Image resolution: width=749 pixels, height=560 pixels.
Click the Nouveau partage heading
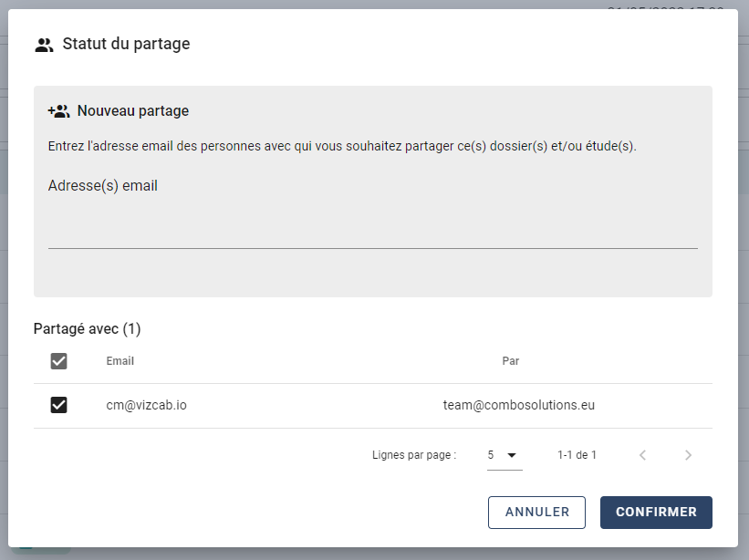click(133, 110)
